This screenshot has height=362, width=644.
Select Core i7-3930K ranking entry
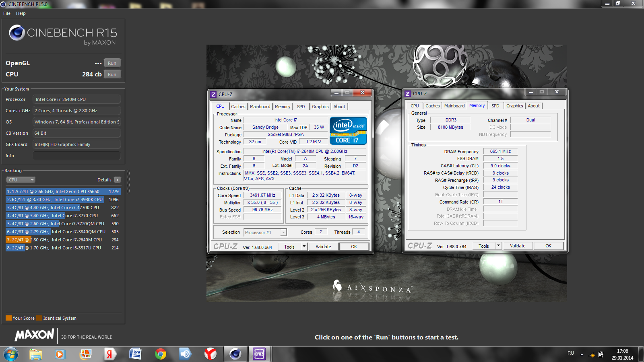(x=63, y=200)
